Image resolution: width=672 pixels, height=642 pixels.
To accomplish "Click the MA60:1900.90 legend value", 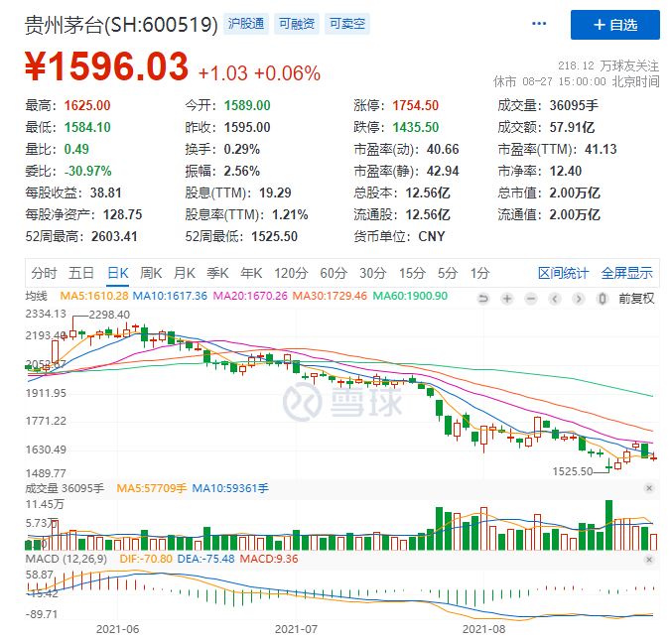I will click(x=410, y=296).
